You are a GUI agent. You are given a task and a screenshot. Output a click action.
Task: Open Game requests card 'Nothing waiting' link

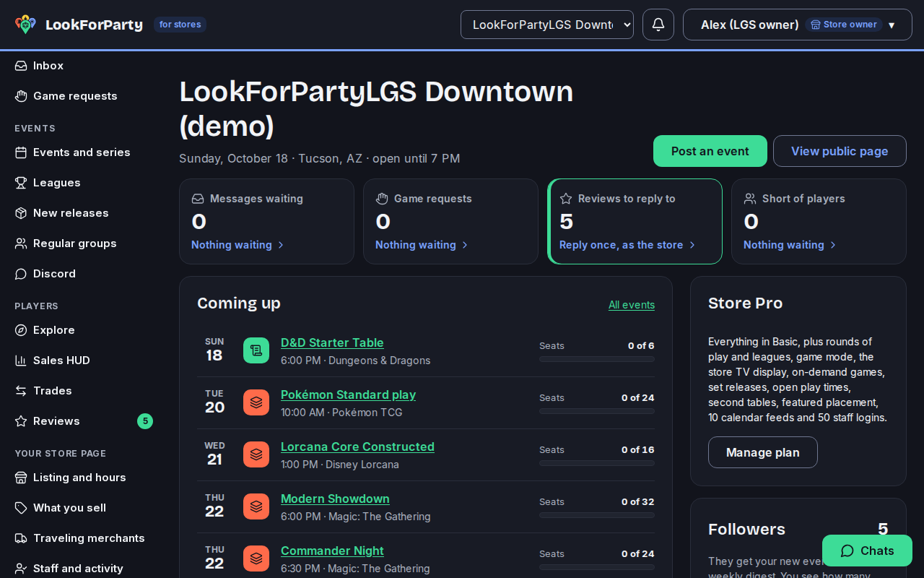pos(422,245)
